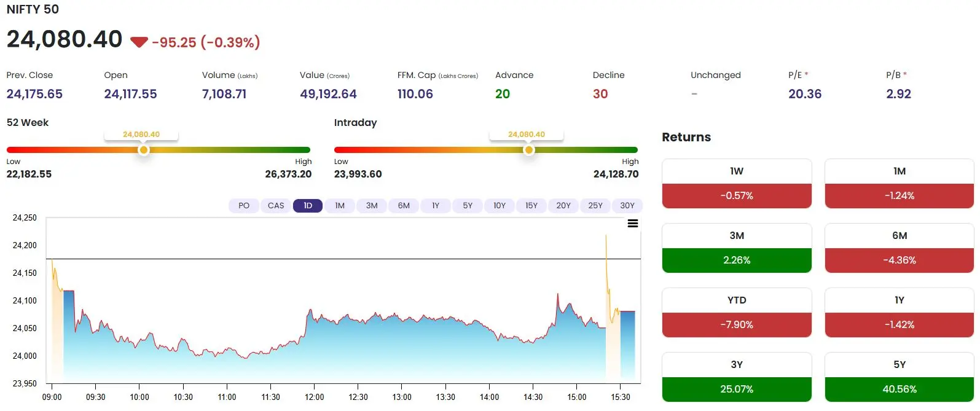
Task: Switch chart to 10Y range tab
Action: [500, 205]
